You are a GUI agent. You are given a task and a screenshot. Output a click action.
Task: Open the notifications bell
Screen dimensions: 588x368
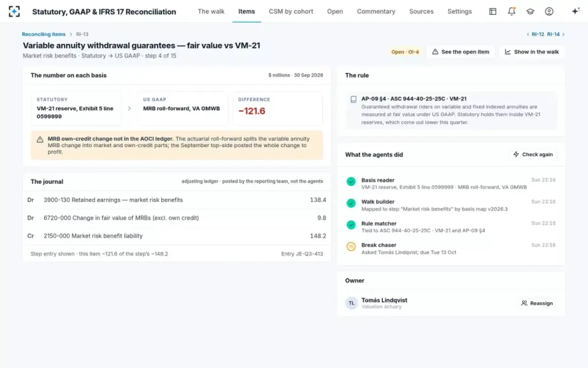[512, 11]
